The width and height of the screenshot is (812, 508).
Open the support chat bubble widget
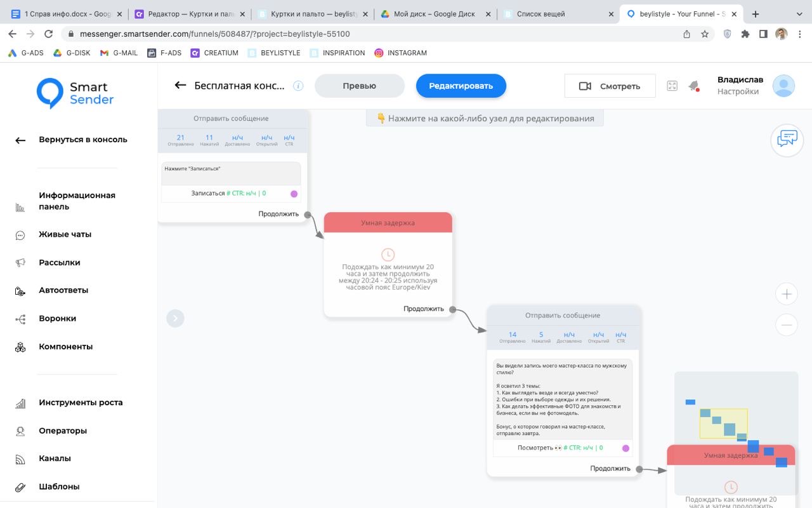[x=787, y=139]
